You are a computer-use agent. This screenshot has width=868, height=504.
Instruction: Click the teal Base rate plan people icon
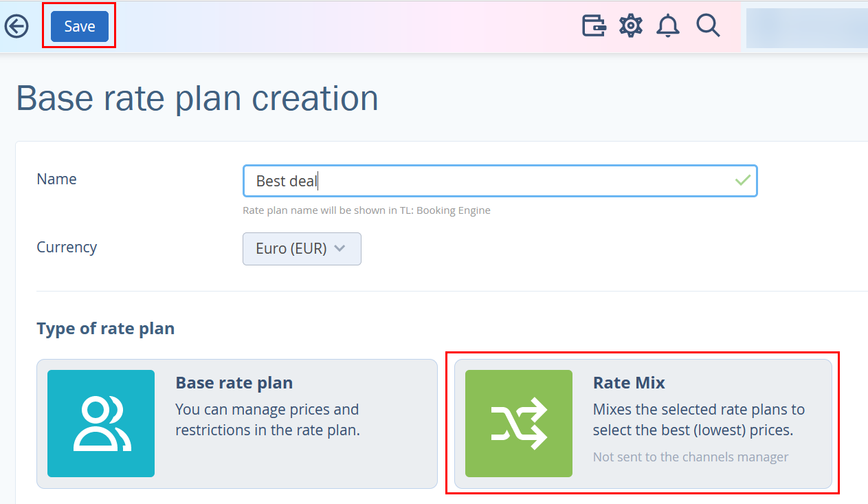click(x=101, y=424)
